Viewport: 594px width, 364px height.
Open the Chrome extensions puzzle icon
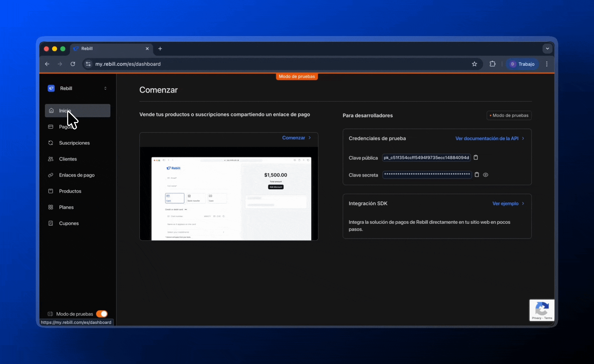pyautogui.click(x=492, y=64)
